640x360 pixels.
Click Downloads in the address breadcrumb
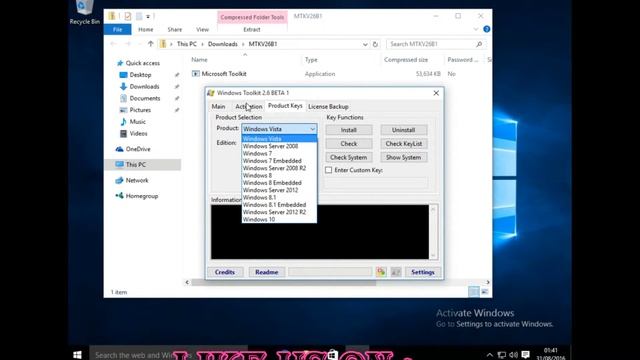tap(223, 44)
